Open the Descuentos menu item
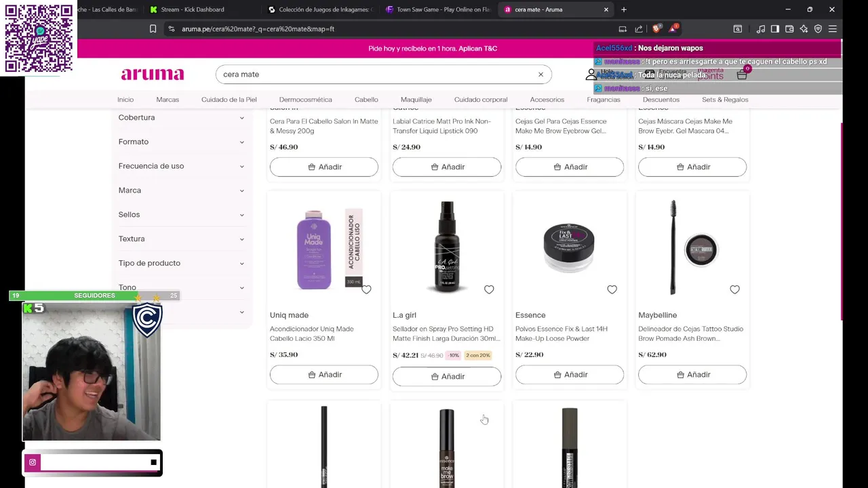Screen dimensions: 868x488 click(x=661, y=100)
